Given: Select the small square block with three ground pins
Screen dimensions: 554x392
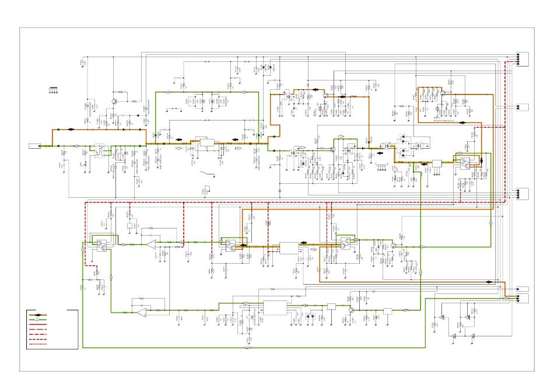Looking at the screenshot, I should click(x=437, y=164).
